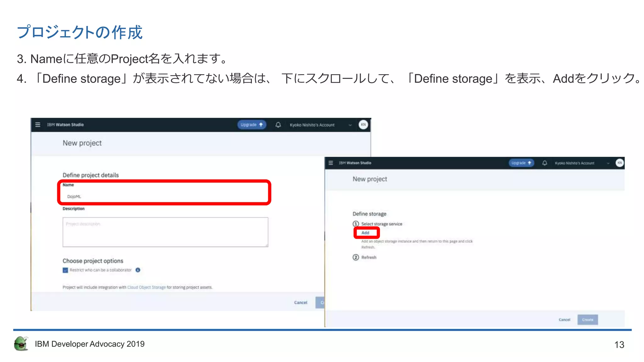
Task: Open KN user avatar in right window
Action: (x=619, y=163)
